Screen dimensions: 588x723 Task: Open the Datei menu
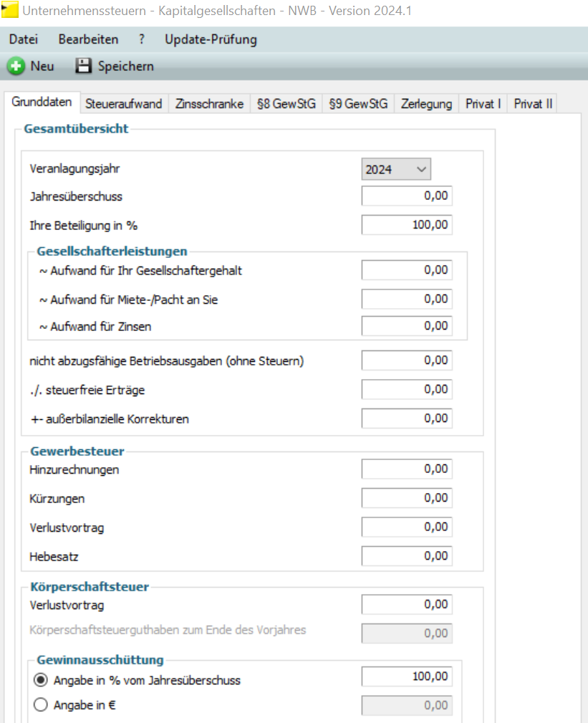pyautogui.click(x=24, y=39)
